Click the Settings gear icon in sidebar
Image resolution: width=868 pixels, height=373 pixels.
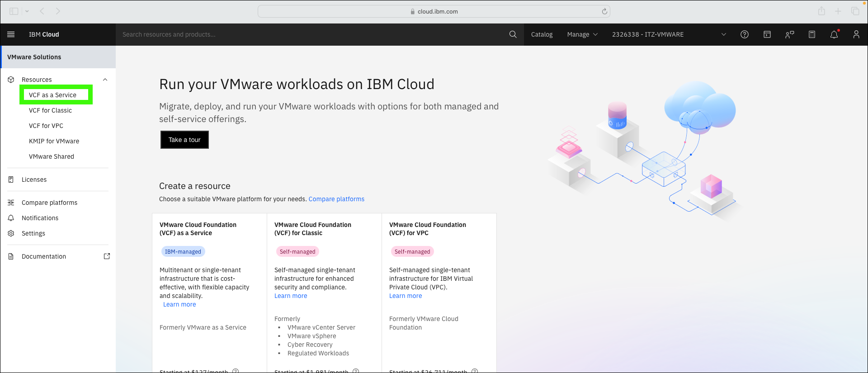(11, 233)
